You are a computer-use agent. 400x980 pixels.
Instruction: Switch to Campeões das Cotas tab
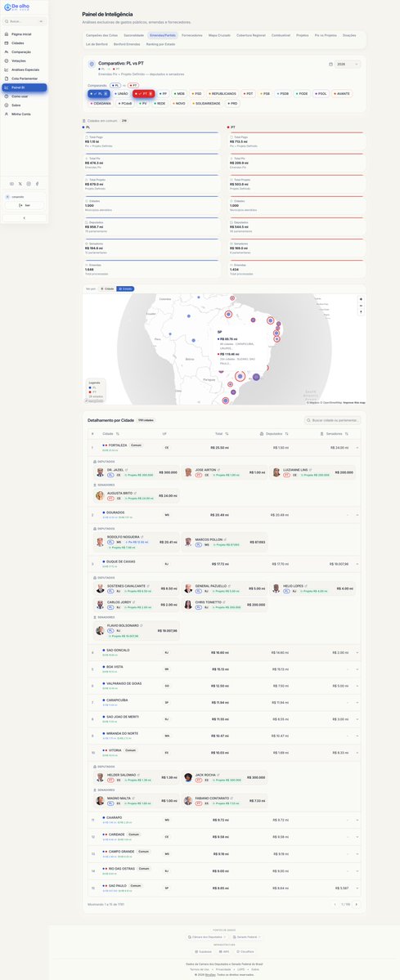[x=101, y=36]
